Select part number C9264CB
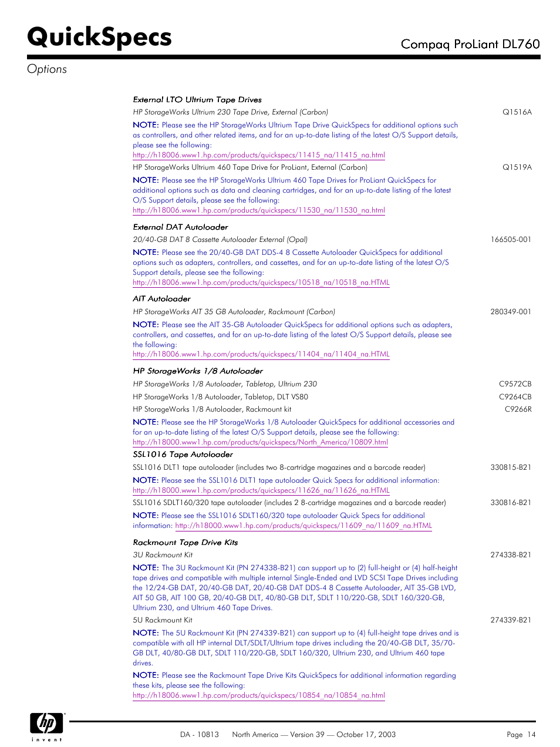This screenshot has width=560, height=747. pos(515,397)
